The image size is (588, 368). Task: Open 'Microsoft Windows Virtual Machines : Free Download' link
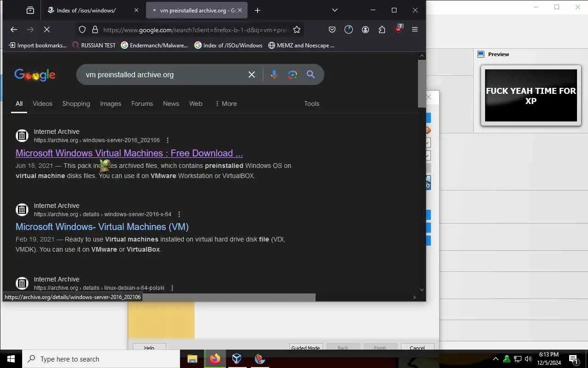[x=129, y=153]
